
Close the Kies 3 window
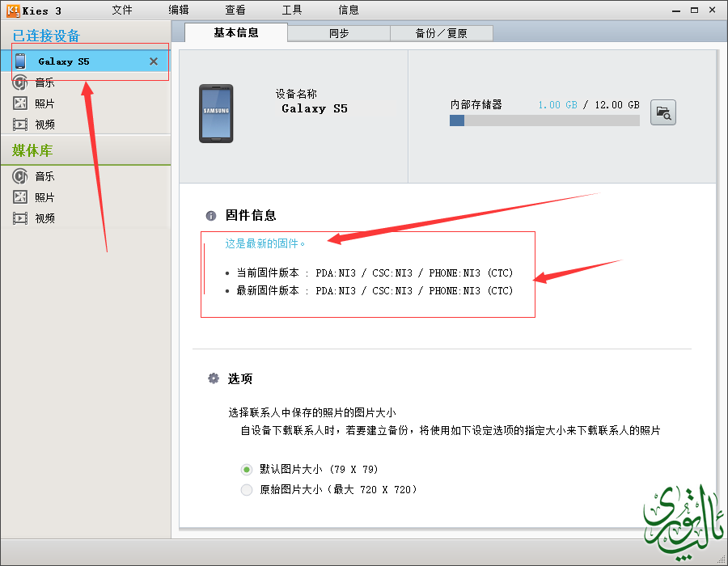point(712,10)
